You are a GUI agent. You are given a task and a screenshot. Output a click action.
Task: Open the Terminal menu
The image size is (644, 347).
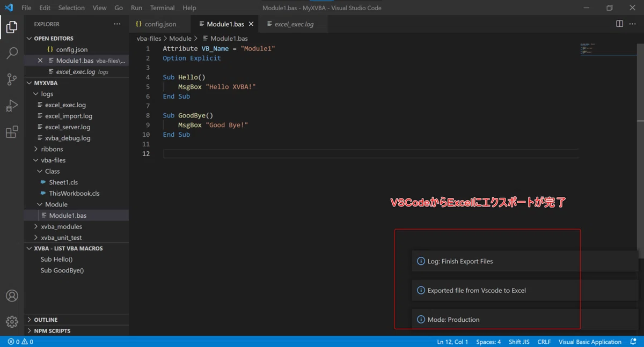tap(162, 8)
